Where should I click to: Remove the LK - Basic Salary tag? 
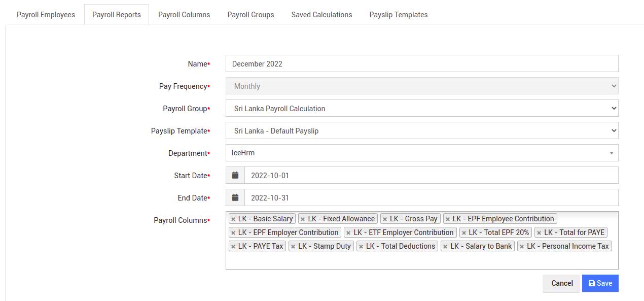tap(233, 219)
